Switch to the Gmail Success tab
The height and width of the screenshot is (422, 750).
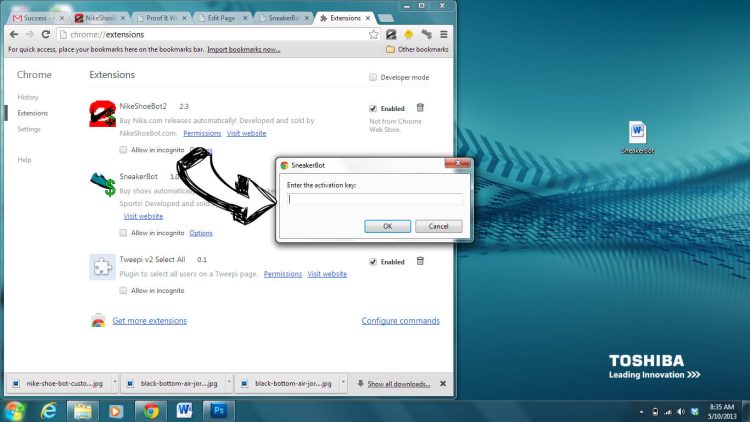pos(35,18)
